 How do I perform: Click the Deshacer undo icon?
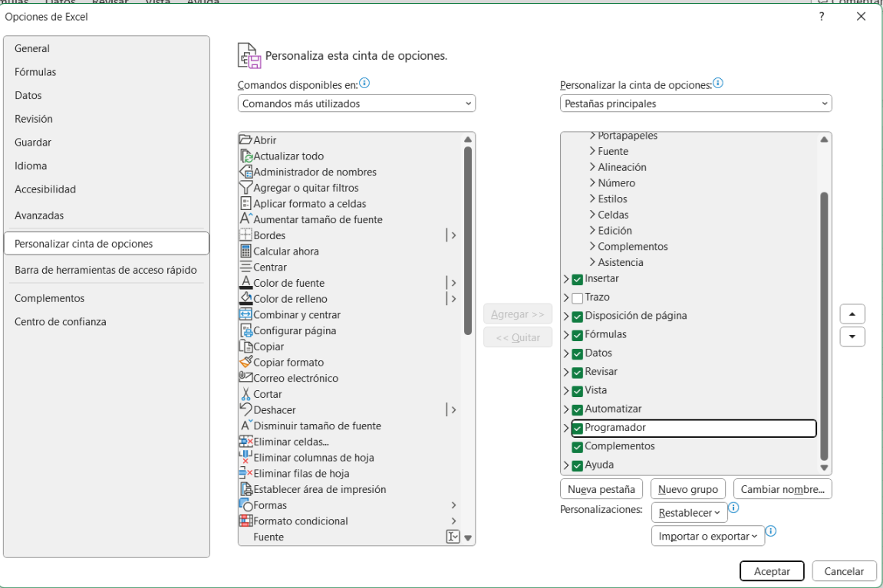click(x=245, y=409)
